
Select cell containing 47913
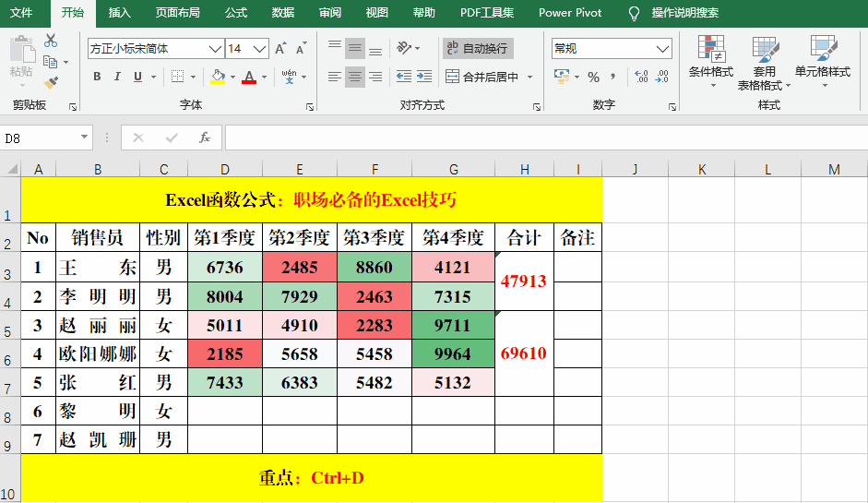click(524, 281)
